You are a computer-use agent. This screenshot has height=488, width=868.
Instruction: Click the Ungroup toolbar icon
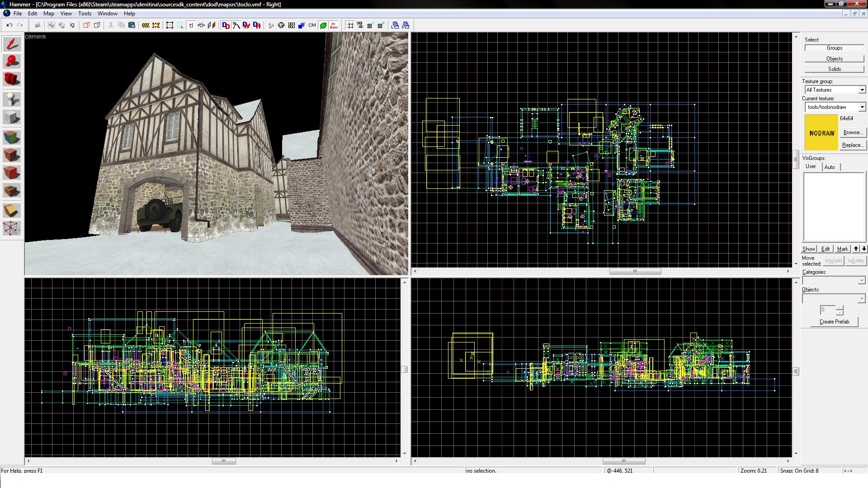click(x=62, y=25)
